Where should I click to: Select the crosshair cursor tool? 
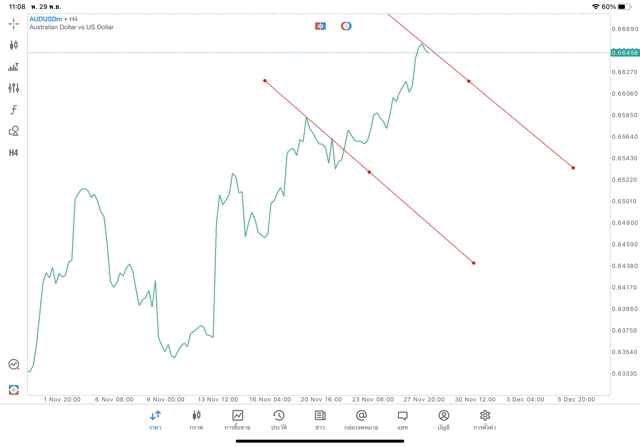[x=14, y=24]
